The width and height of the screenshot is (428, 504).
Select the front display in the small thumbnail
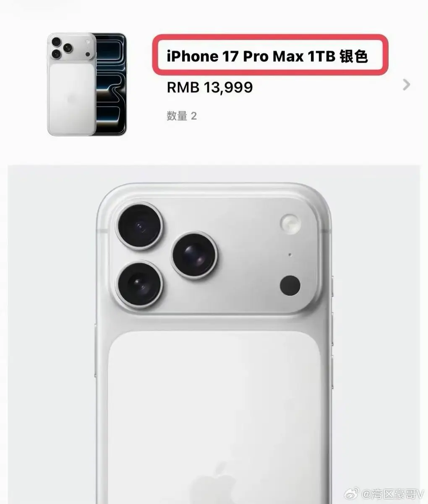[110, 84]
